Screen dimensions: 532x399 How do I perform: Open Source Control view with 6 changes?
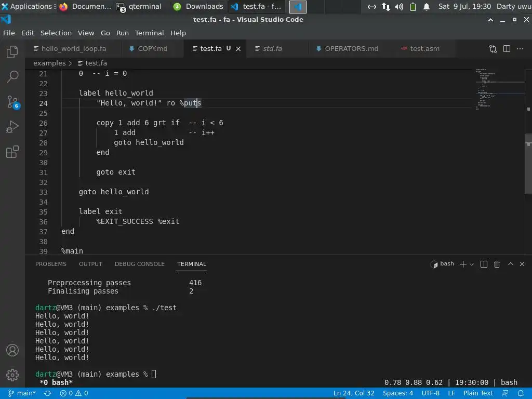tap(13, 102)
